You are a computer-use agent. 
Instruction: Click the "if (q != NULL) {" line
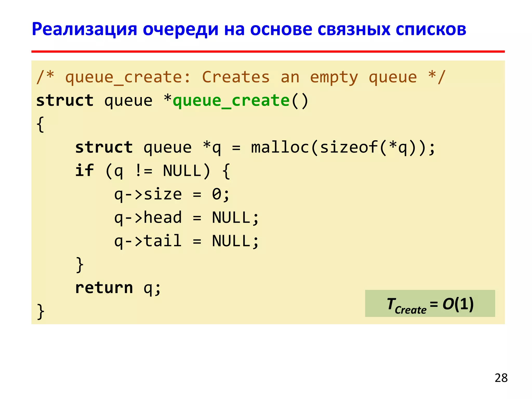153,171
